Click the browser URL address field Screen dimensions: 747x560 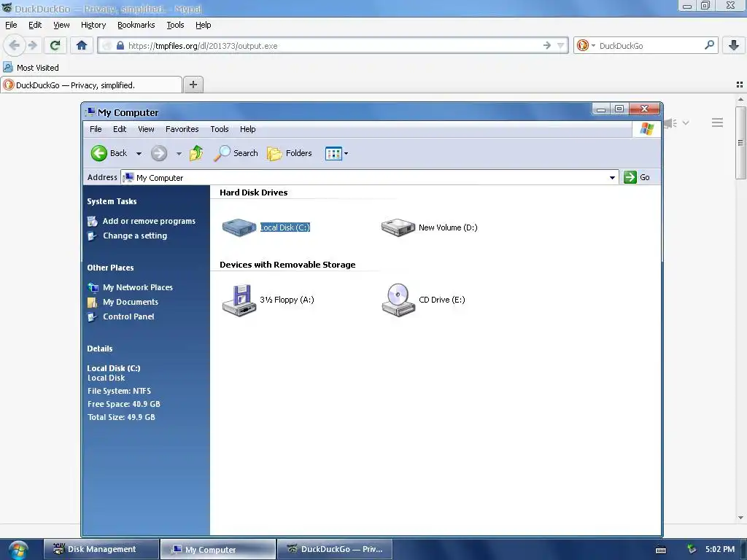[333, 46]
